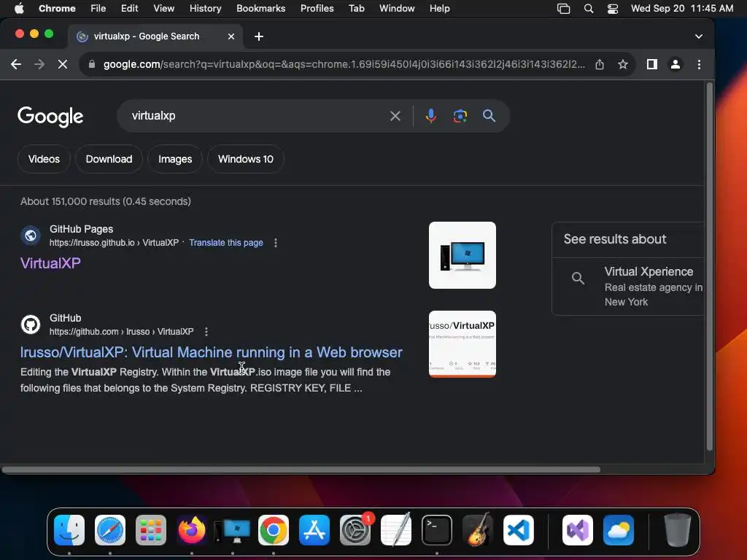Viewport: 747px width, 560px height.
Task: Open the File menu
Action: (x=98, y=8)
